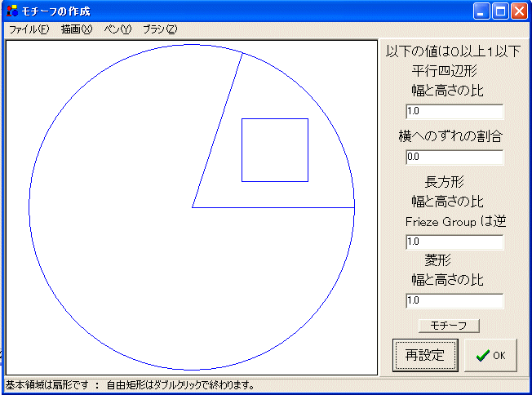The image size is (532, 395).
Task: Close the モチーフの作成 window
Action: 519,11
